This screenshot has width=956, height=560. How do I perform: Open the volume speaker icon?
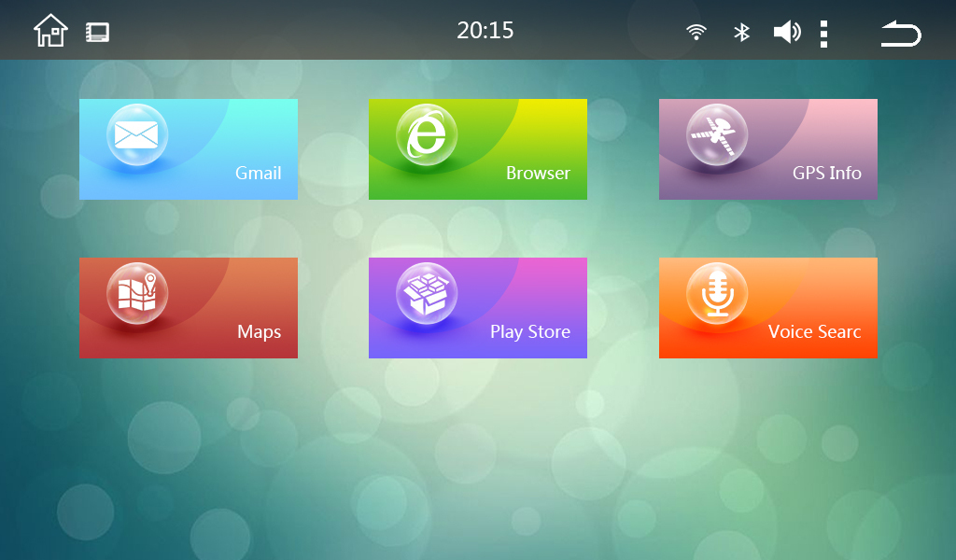coord(787,32)
